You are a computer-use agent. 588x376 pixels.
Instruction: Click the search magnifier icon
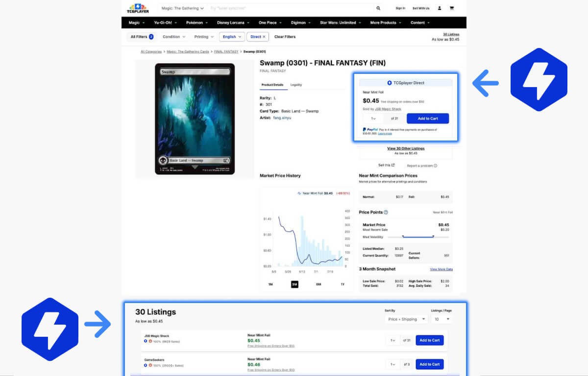tap(378, 8)
